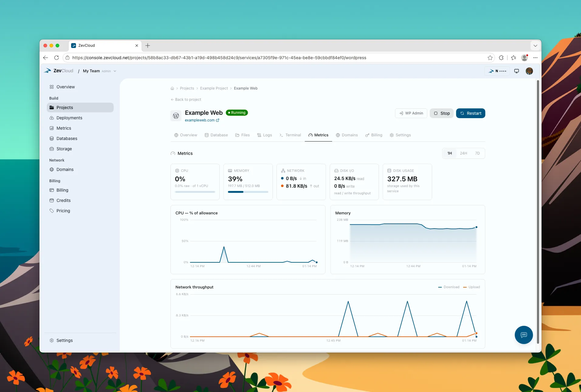Screen dimensions: 581x392
Task: Switch to the Overview tab
Action: [x=186, y=135]
